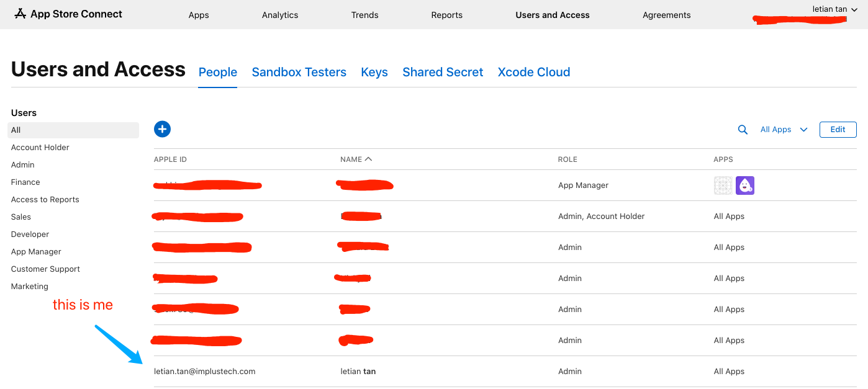Click the grid placeholder app icon
Image resolution: width=868 pixels, height=389 pixels.
723,186
